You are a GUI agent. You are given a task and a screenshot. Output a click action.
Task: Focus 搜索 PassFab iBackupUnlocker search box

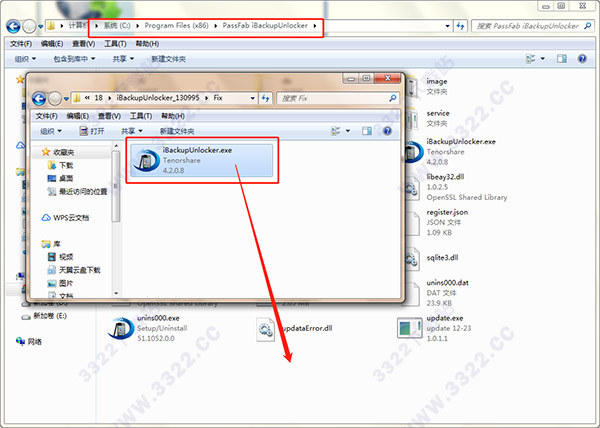click(x=533, y=26)
